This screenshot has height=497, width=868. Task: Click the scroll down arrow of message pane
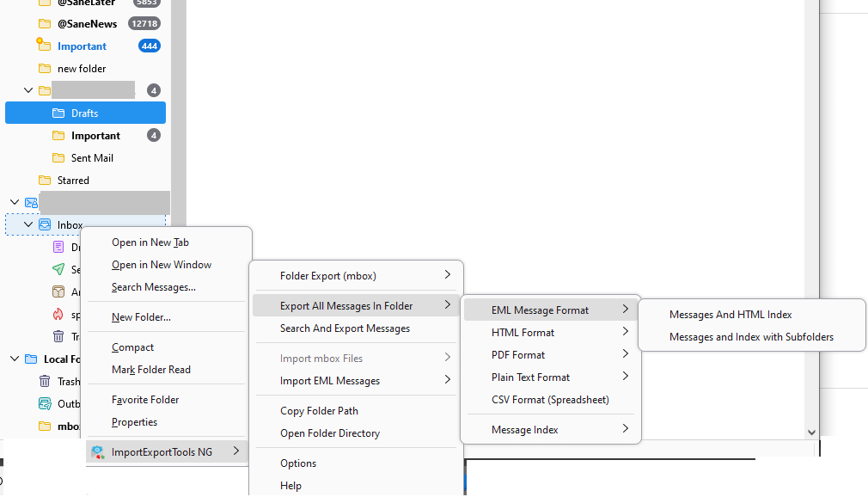point(811,433)
